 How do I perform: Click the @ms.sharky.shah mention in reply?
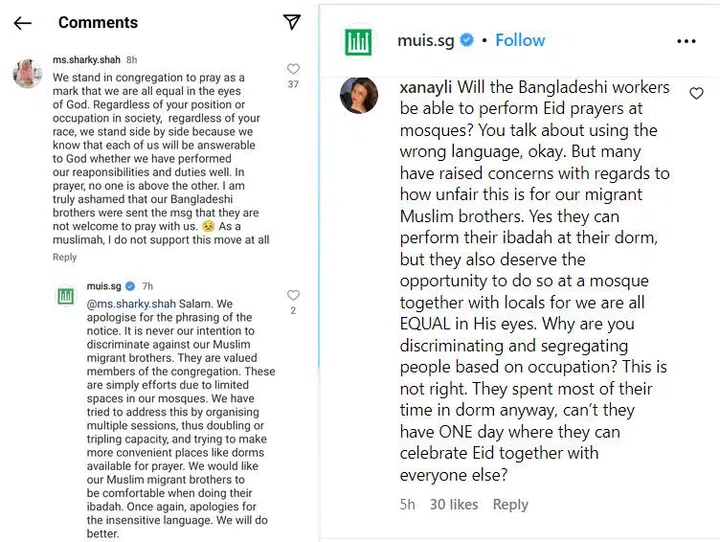[x=122, y=303]
